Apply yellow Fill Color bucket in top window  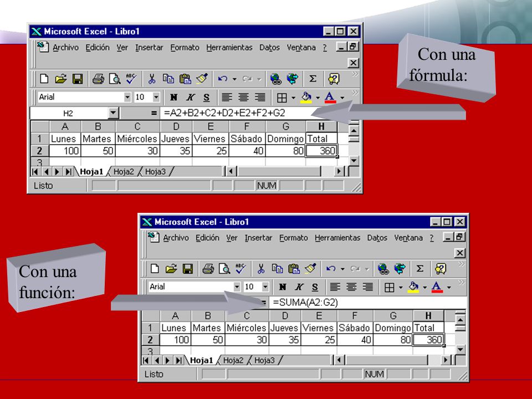coord(306,98)
